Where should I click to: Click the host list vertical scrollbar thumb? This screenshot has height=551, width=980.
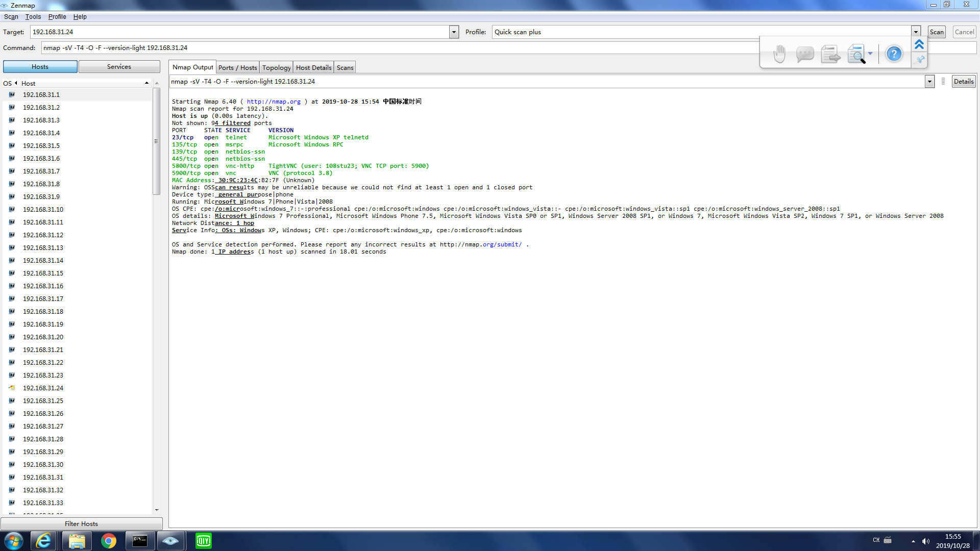point(156,141)
